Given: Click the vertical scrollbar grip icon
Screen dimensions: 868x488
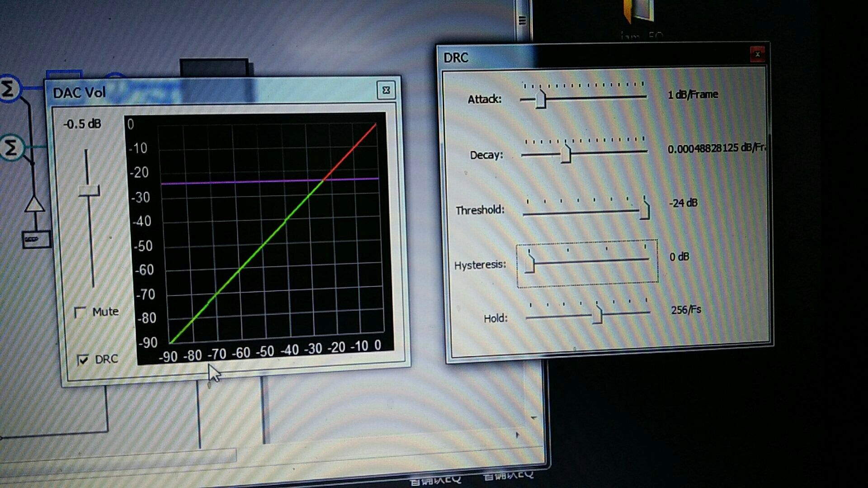Looking at the screenshot, I should coord(522,20).
